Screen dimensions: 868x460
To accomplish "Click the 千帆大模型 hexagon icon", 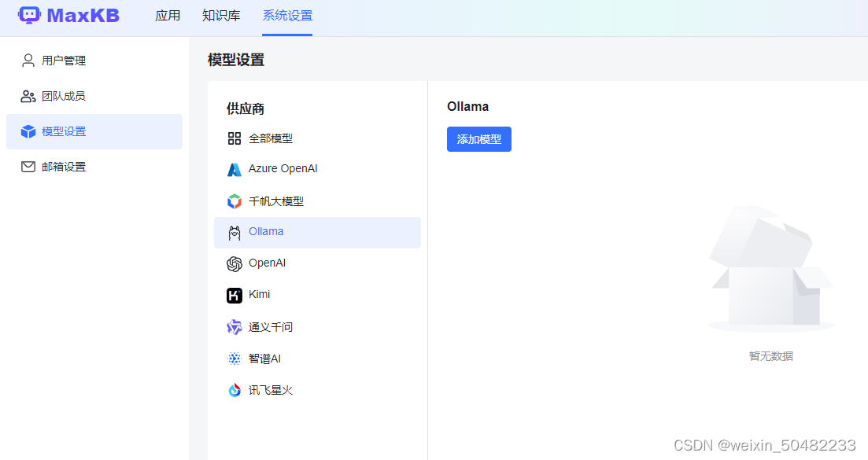I will (x=235, y=201).
